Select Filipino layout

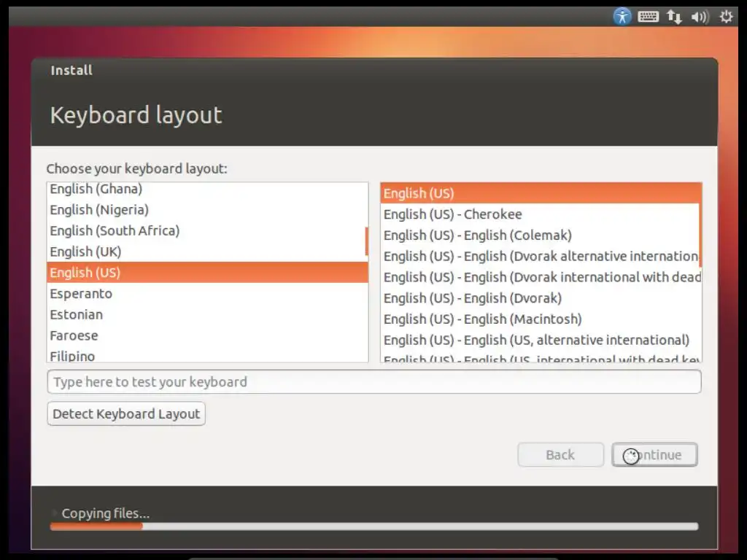(207, 355)
